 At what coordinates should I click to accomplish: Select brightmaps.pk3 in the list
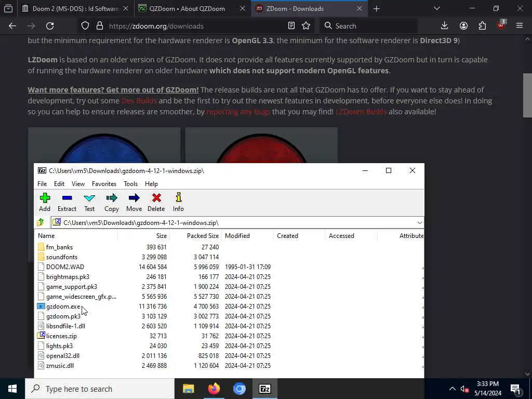(68, 276)
